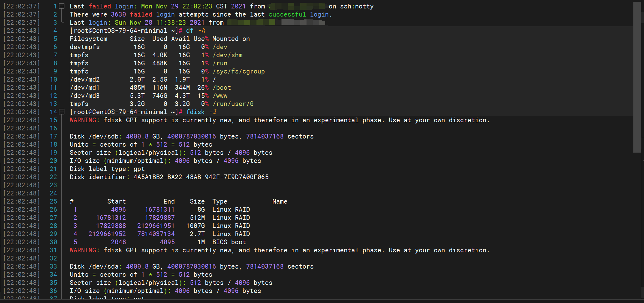Click the 'devtmpfs' filesystem entry

(x=85, y=47)
